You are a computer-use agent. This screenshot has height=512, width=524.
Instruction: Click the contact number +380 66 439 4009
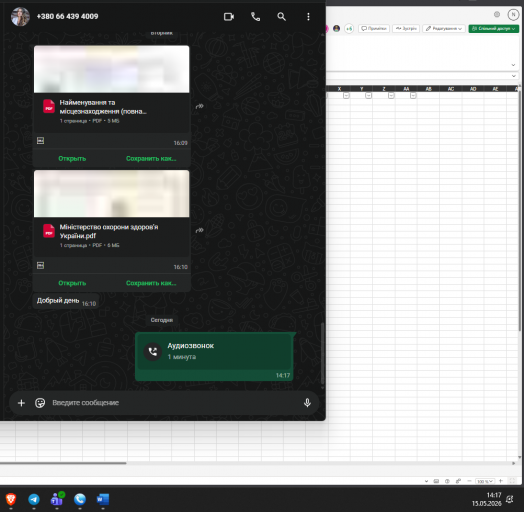click(x=67, y=16)
